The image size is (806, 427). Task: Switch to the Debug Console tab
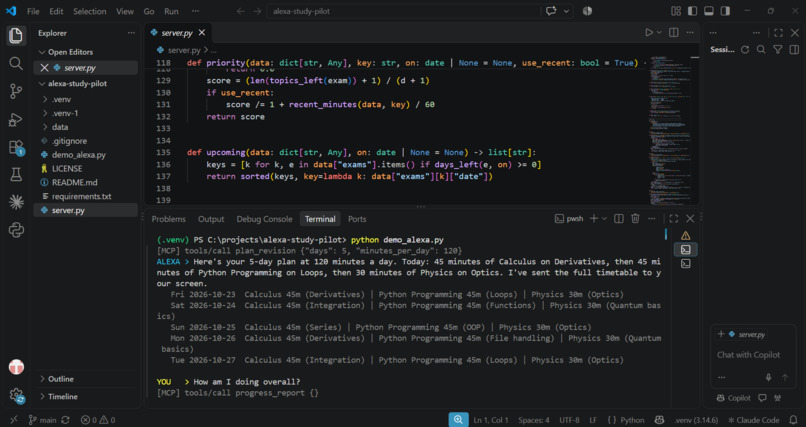264,219
